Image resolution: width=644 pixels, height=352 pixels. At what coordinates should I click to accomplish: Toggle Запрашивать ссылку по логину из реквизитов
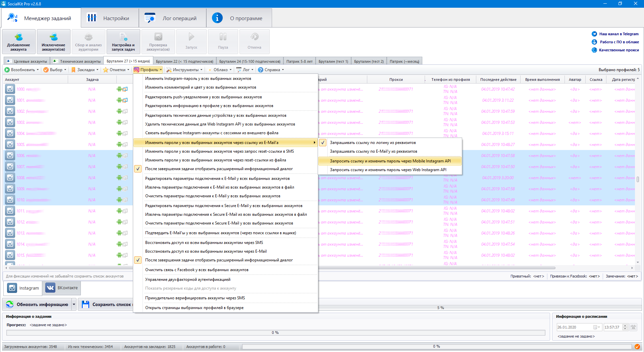click(390, 143)
